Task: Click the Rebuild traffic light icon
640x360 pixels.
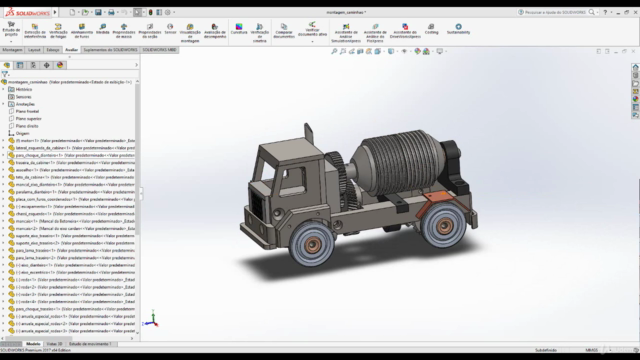Action: click(151, 12)
